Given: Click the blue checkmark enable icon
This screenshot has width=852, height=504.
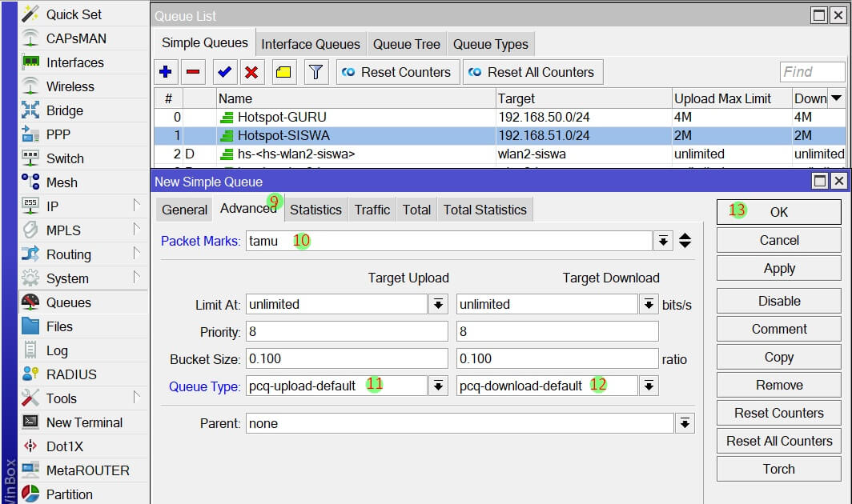Looking at the screenshot, I should click(224, 72).
